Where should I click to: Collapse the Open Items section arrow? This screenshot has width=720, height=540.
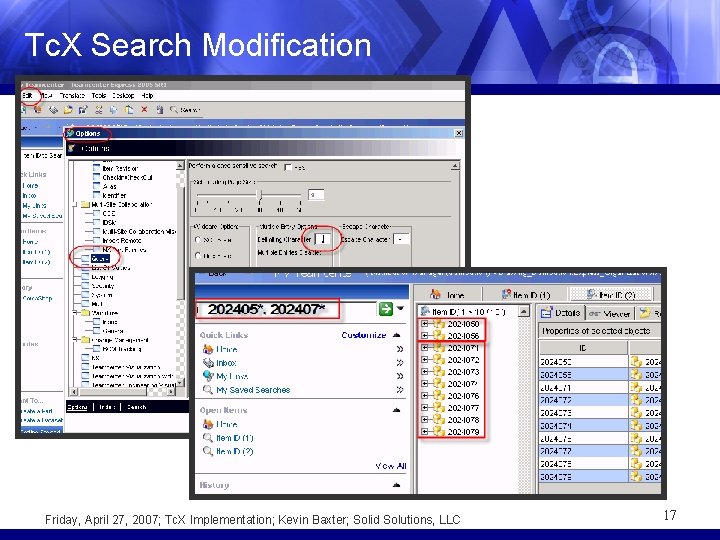[x=397, y=410]
